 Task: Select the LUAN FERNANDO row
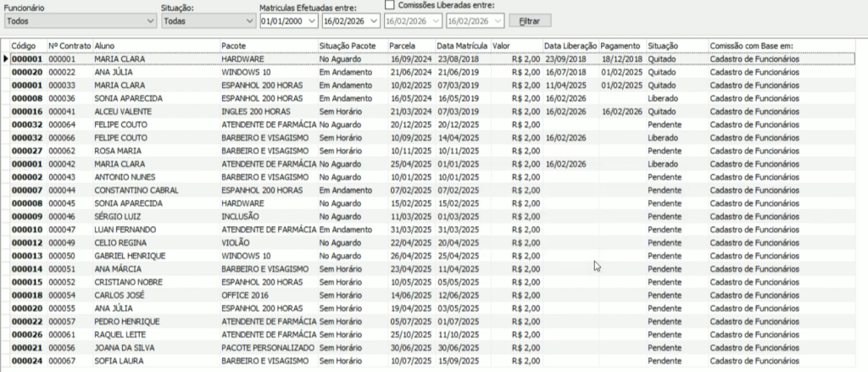432,229
